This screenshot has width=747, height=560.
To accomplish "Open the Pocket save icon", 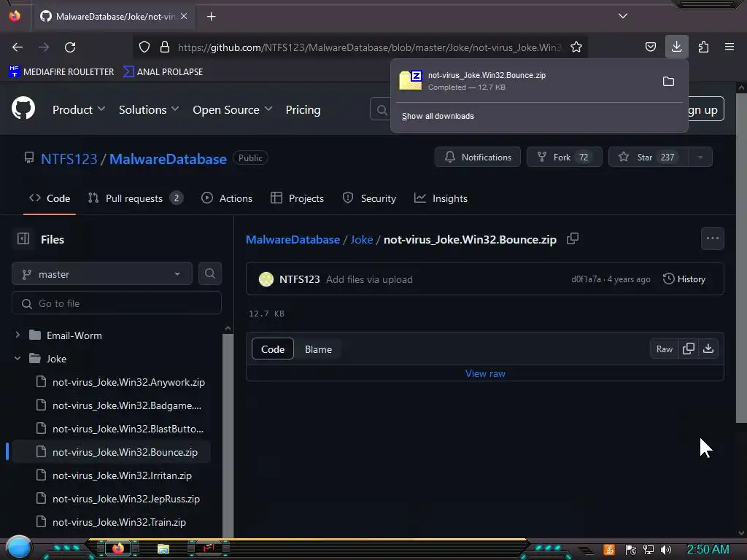I will tap(650, 47).
